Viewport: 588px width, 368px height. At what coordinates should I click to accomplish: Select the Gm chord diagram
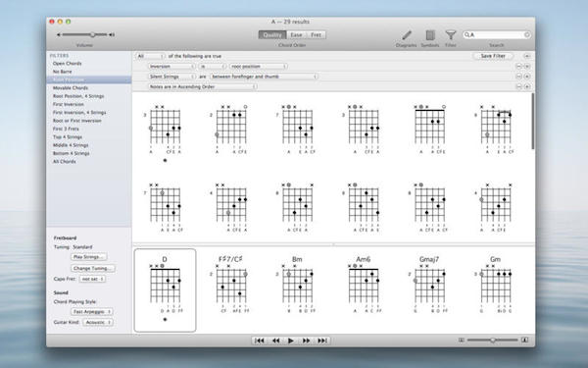pos(495,287)
